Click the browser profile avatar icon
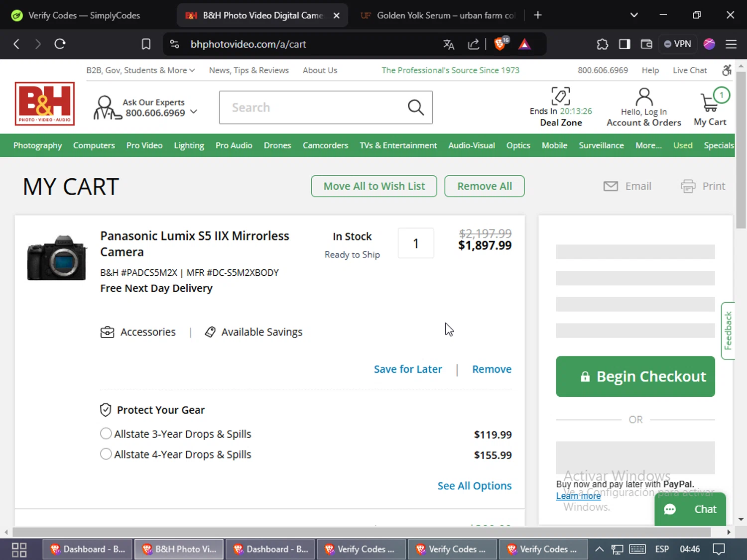 (709, 44)
